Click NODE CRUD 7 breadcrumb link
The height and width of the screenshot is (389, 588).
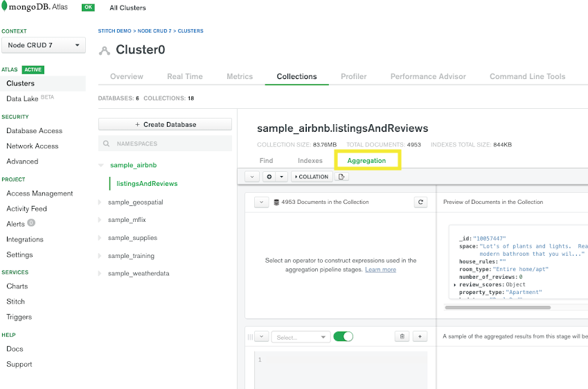pyautogui.click(x=154, y=31)
